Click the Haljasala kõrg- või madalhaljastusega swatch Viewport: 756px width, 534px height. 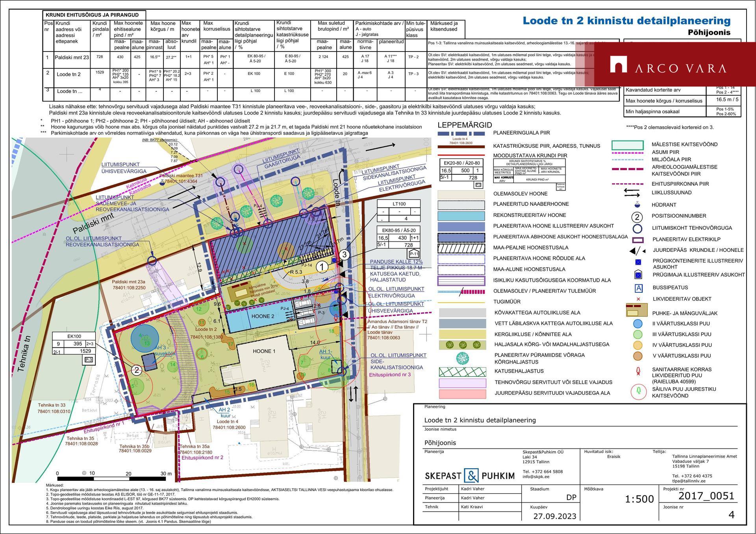[462, 345]
